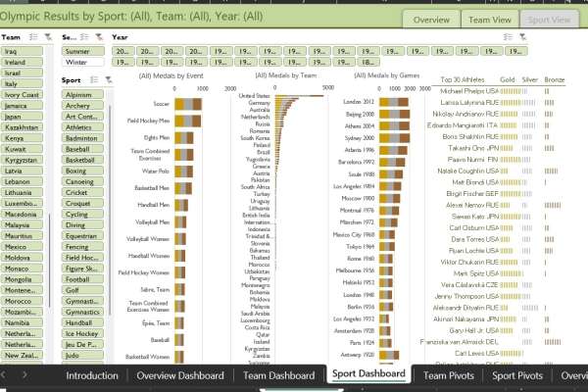Go to the next sheet tab using the arrow
The image size is (588, 392).
tap(24, 374)
